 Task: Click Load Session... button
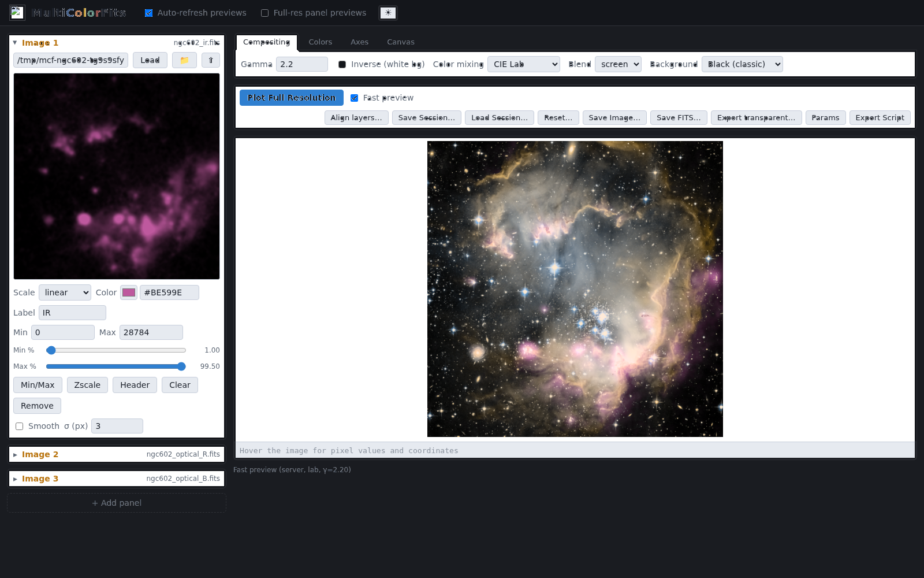click(500, 117)
